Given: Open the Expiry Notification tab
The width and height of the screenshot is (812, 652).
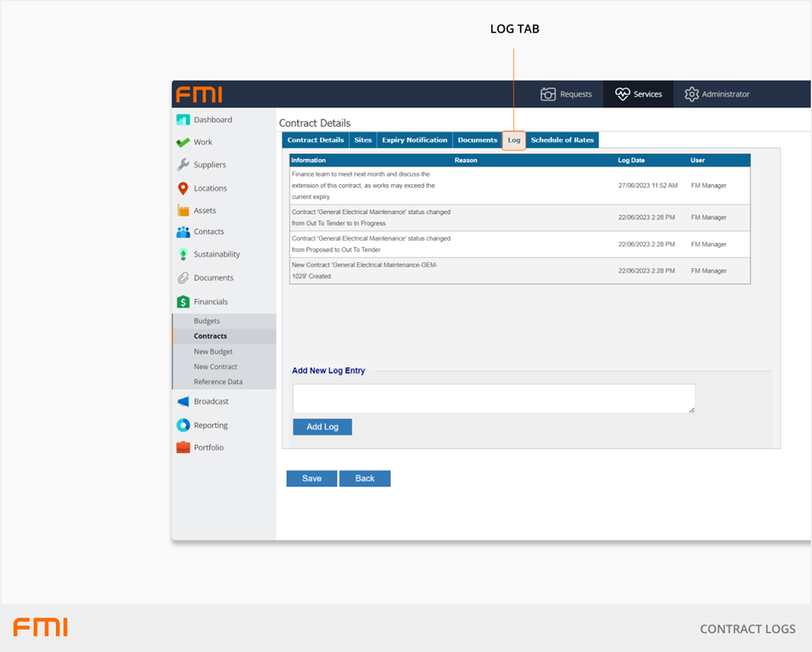Looking at the screenshot, I should (x=414, y=140).
